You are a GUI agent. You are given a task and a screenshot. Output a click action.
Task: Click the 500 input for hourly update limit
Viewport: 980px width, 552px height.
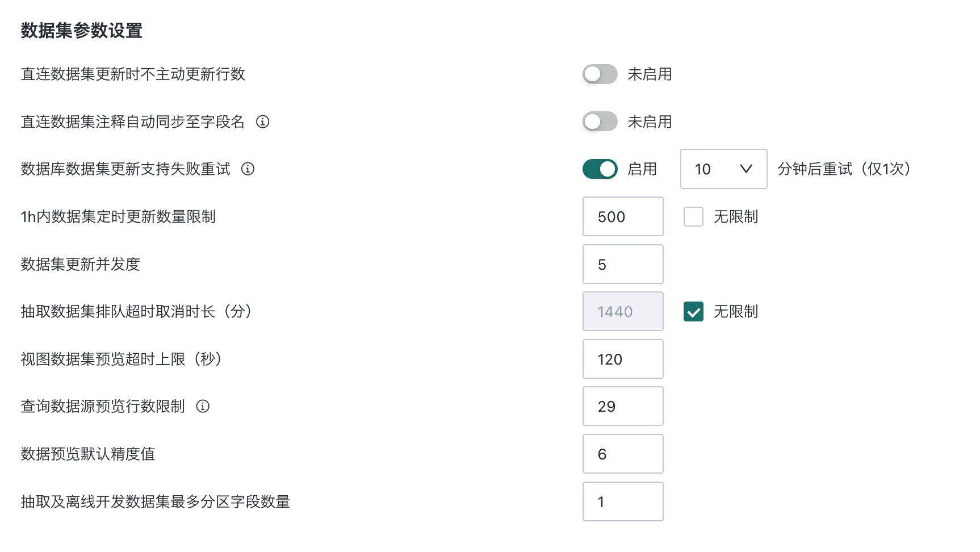(623, 216)
